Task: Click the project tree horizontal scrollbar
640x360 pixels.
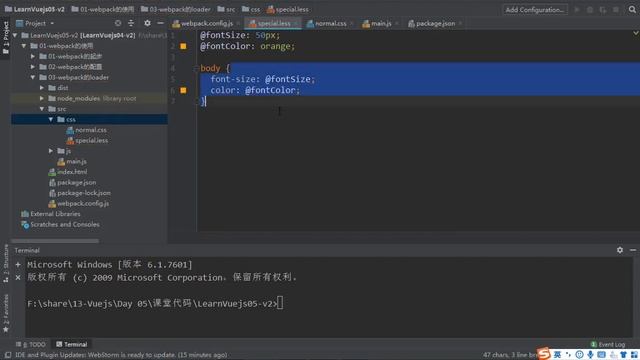Action: coord(55,241)
